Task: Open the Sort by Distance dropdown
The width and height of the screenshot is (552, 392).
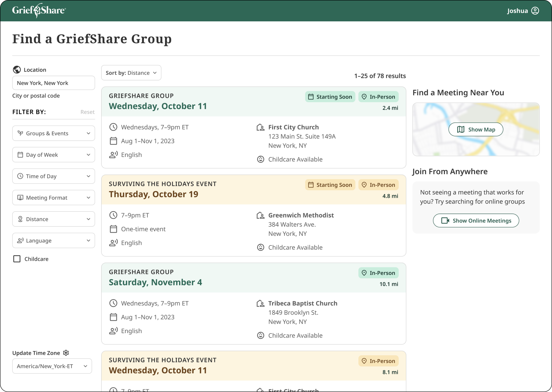Action: 131,73
